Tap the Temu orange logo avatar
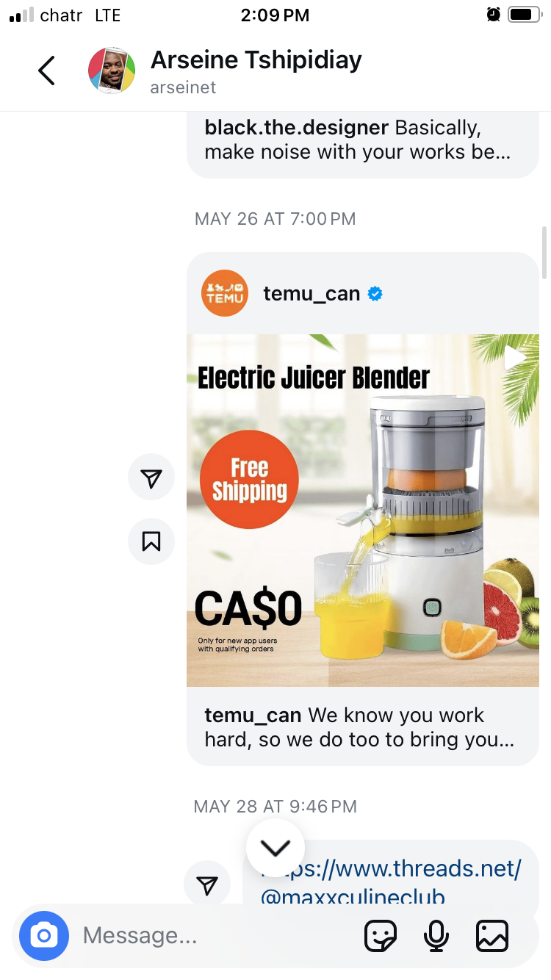This screenshot has height=980, width=551. [225, 294]
